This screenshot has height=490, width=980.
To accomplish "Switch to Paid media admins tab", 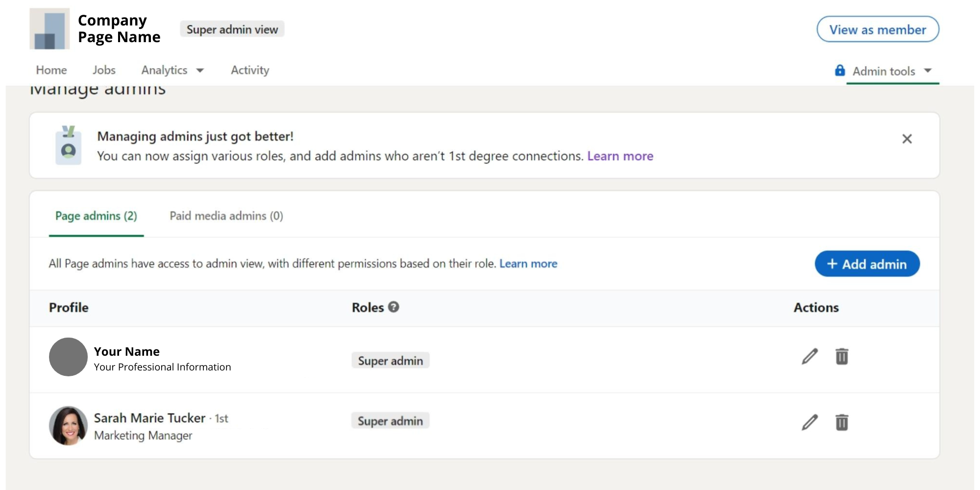I will [226, 216].
